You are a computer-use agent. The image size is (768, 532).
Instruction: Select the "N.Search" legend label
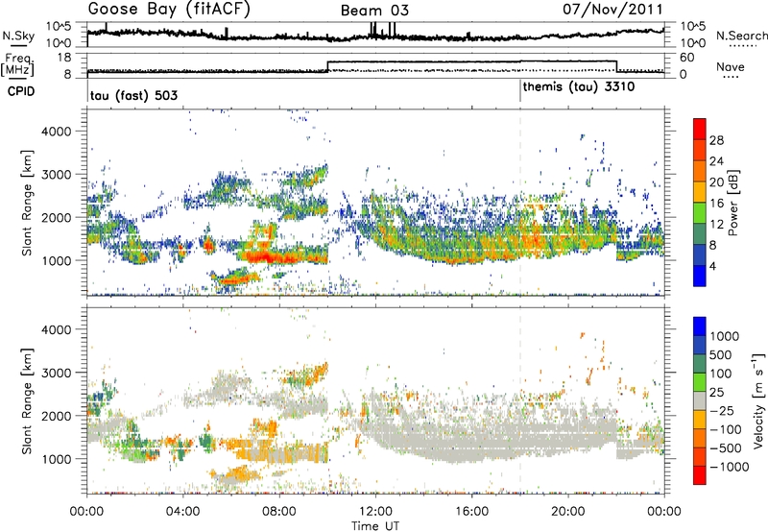pyautogui.click(x=741, y=36)
